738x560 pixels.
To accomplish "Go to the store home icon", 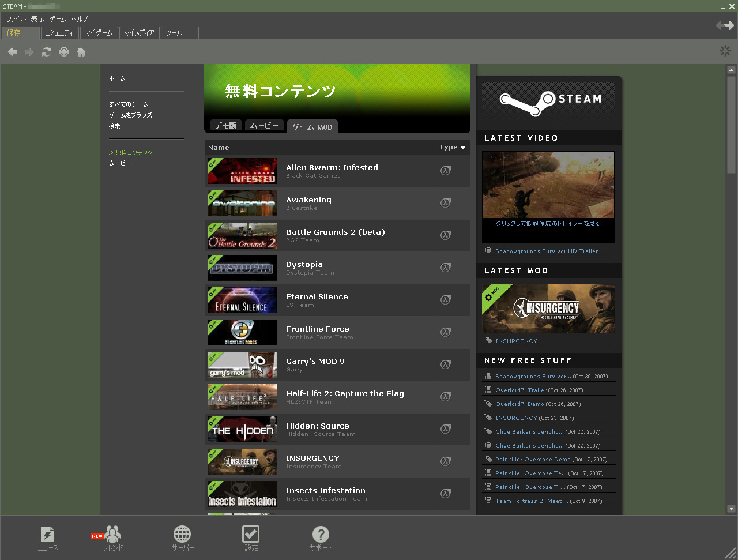I will point(81,52).
